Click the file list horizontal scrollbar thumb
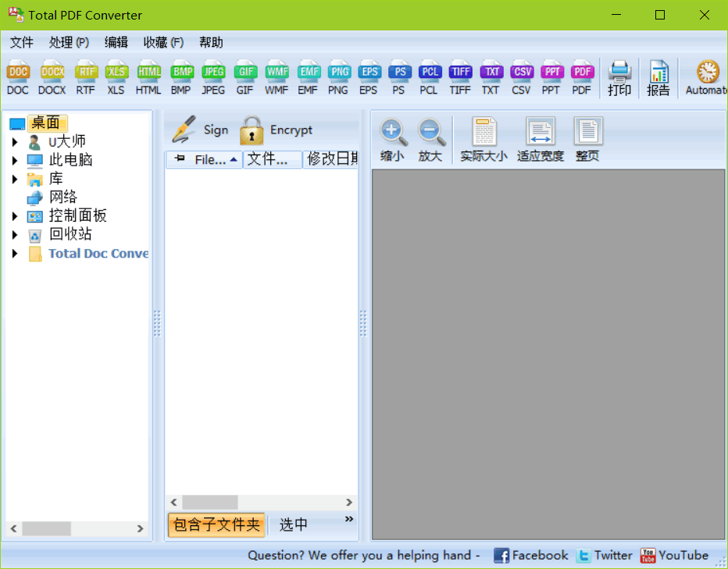728x569 pixels. tap(210, 502)
